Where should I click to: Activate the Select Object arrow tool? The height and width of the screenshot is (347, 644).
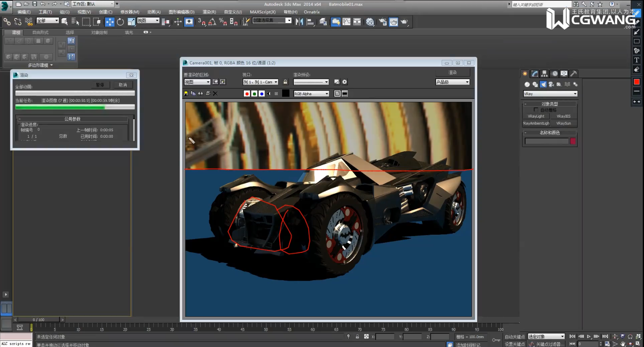click(64, 22)
